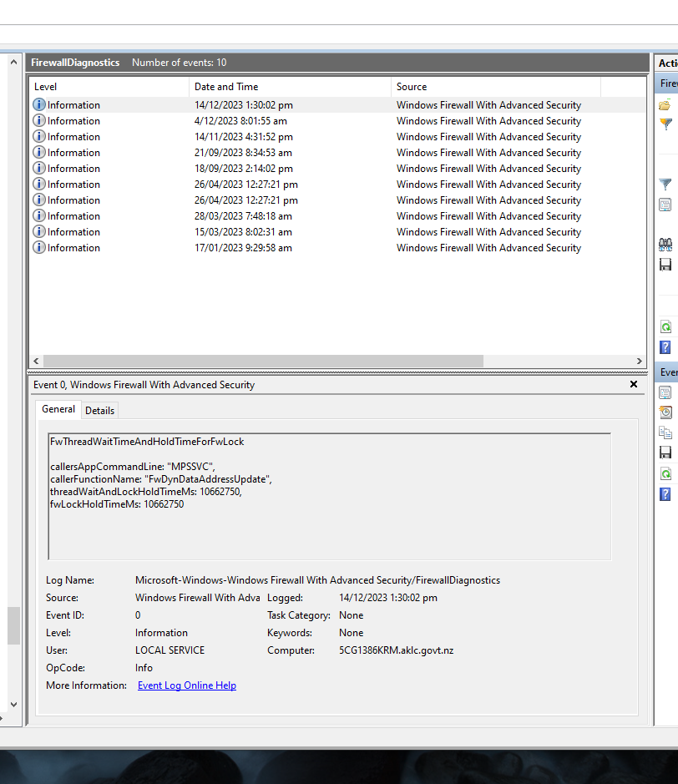Click info icon of 14/12/2023 1:30:02 pm event
The width and height of the screenshot is (678, 784).
[39, 104]
